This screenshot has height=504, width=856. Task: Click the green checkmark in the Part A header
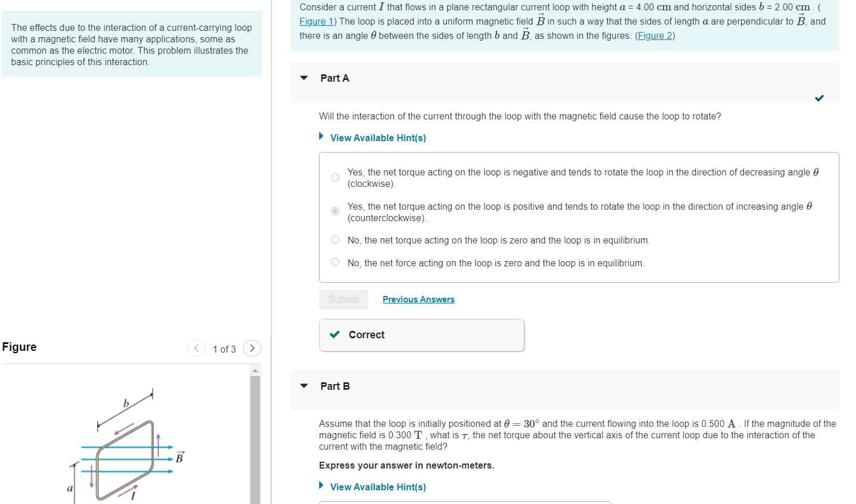tap(819, 98)
